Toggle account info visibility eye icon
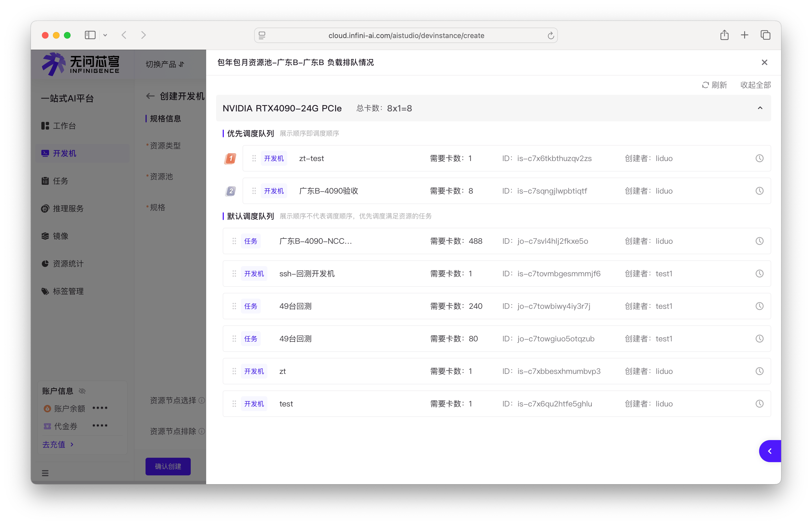The image size is (812, 525). (82, 391)
